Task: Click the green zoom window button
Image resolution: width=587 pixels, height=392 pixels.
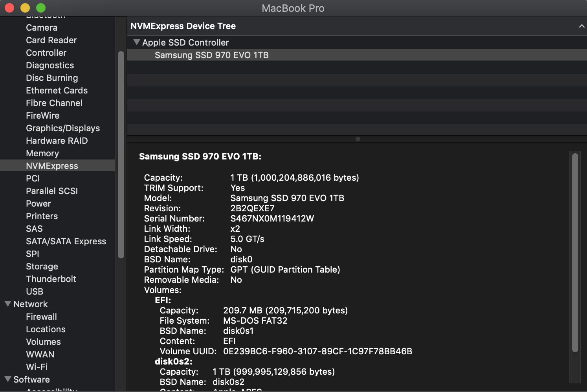Action: point(41,7)
